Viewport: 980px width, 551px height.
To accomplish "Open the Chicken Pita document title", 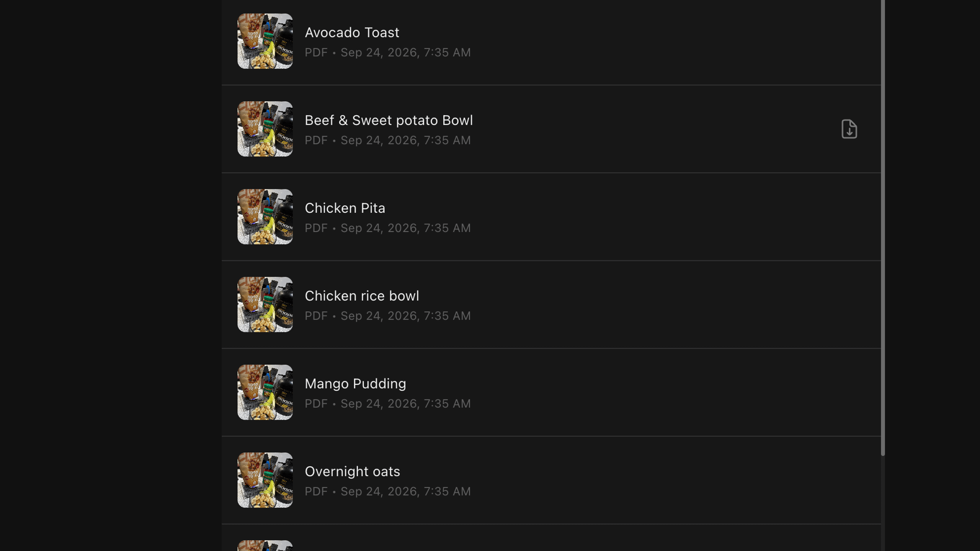I will 345,208.
